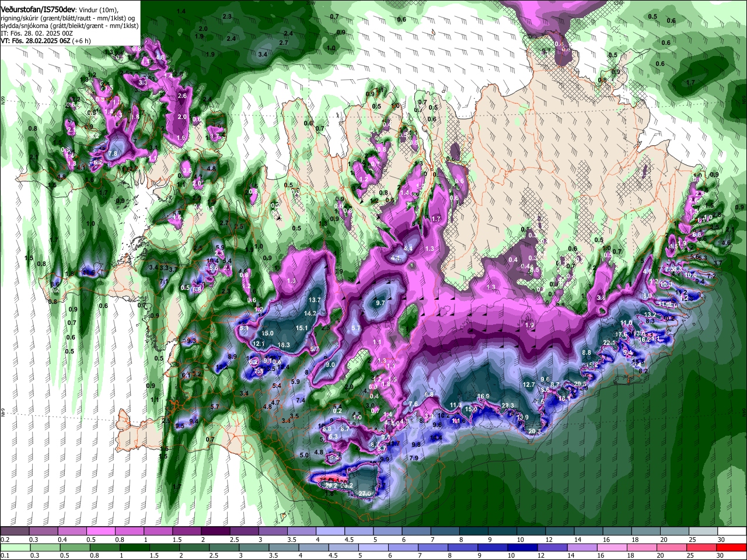Click the bright pink snow legend swatch at 0.5
This screenshot has width=747, height=560.
pyautogui.click(x=100, y=531)
